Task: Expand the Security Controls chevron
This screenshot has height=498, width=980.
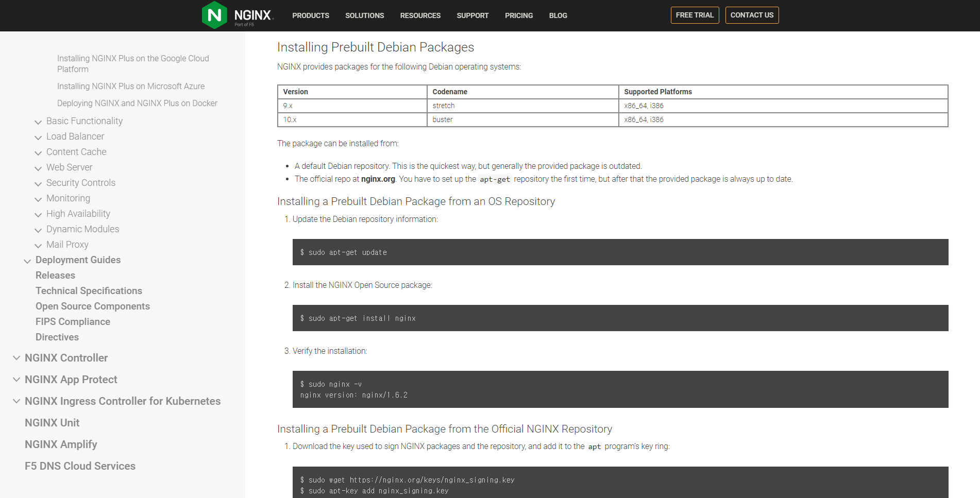Action: (x=38, y=184)
